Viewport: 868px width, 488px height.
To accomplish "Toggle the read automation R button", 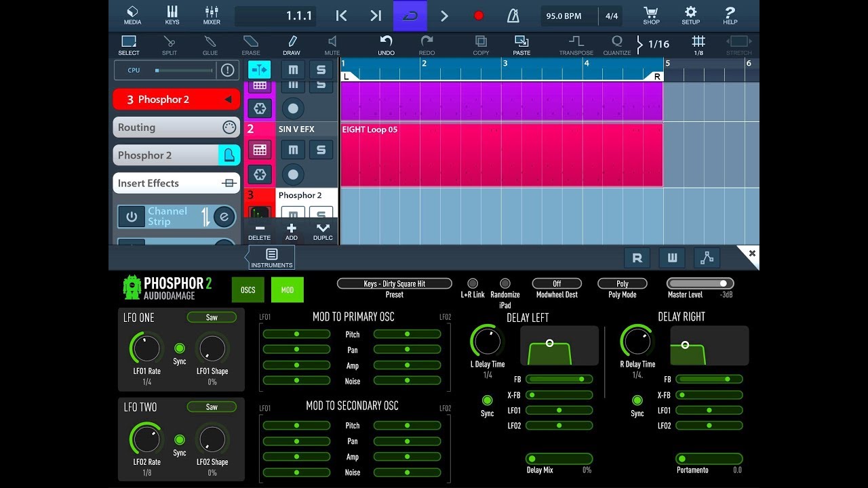I will (637, 258).
